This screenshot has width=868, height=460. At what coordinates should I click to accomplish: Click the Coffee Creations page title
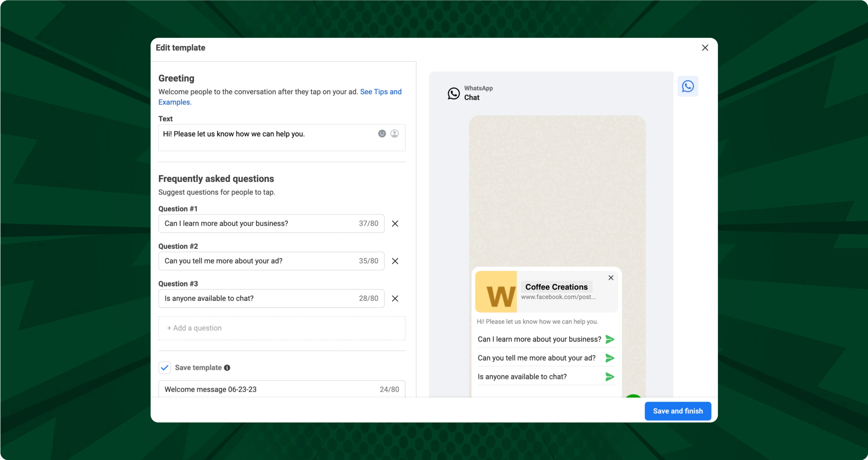click(x=556, y=287)
